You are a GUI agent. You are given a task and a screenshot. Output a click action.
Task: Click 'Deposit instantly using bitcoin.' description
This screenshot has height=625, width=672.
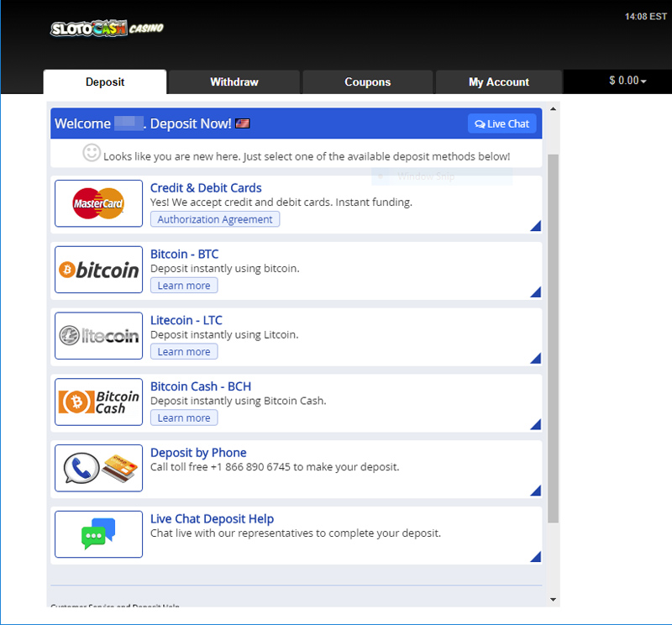pyautogui.click(x=224, y=268)
